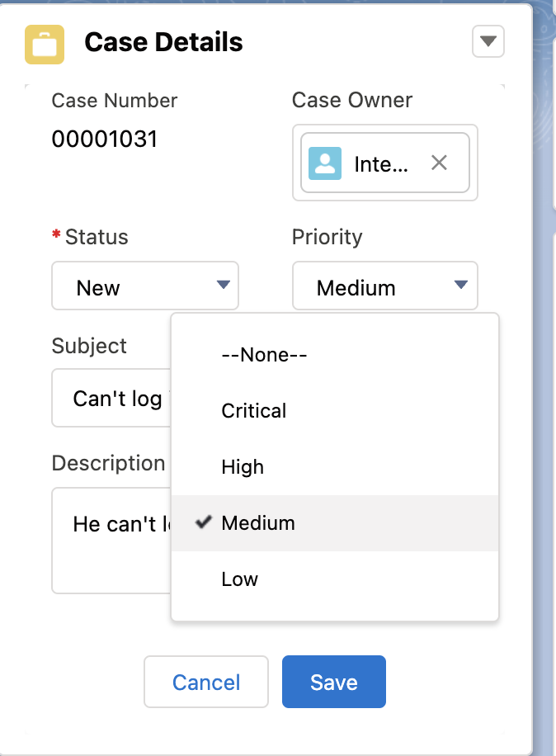This screenshot has width=556, height=756.
Task: Click the Cancel button
Action: [x=205, y=682]
